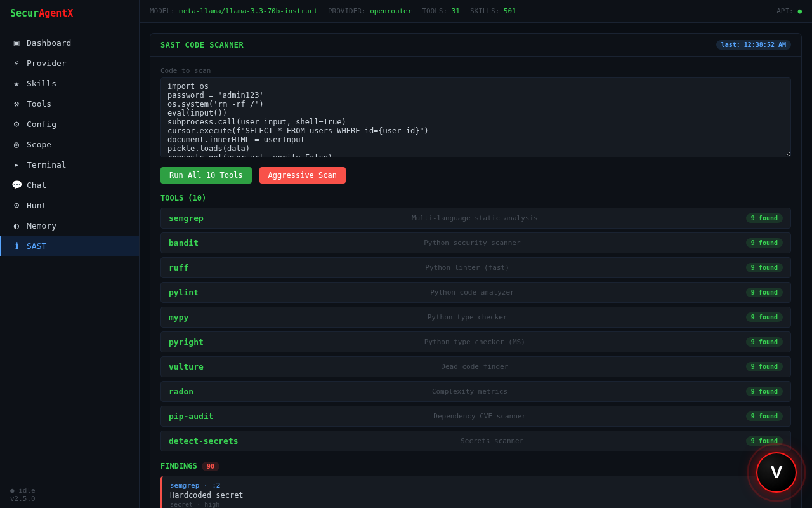
Task: Click inside the Code to scan textarea
Action: 476,117
